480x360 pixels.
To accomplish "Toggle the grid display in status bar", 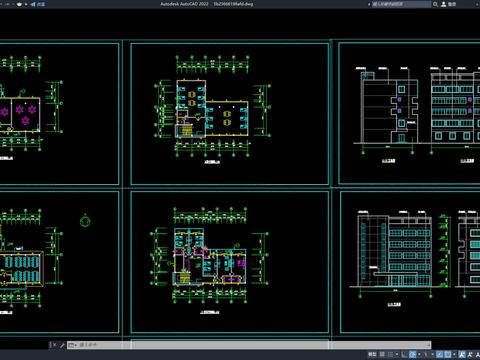I will pos(382,354).
